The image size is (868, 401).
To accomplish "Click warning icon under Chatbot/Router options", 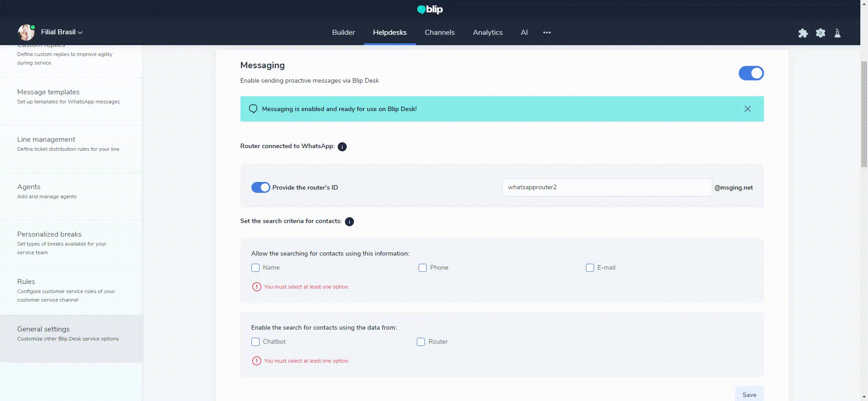I will click(x=256, y=361).
